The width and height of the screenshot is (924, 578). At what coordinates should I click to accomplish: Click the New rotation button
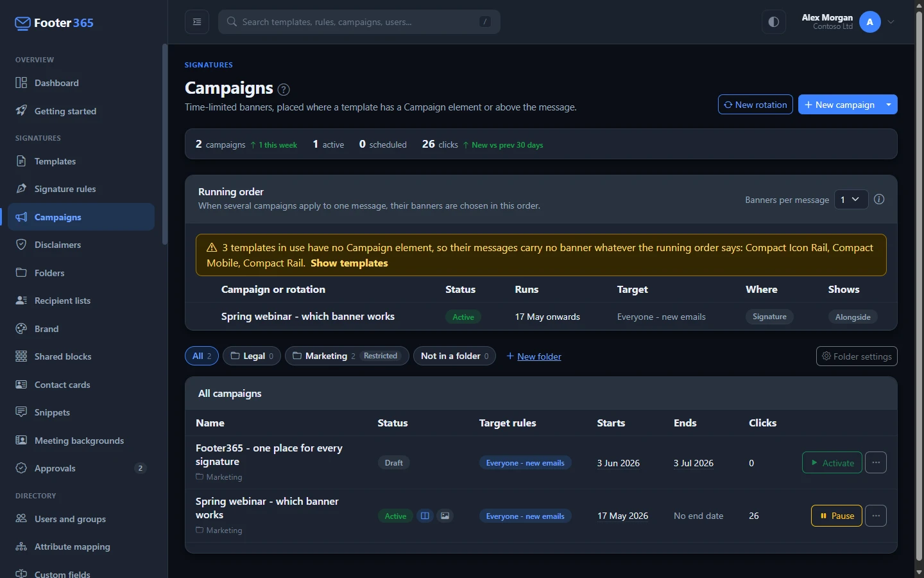click(755, 105)
